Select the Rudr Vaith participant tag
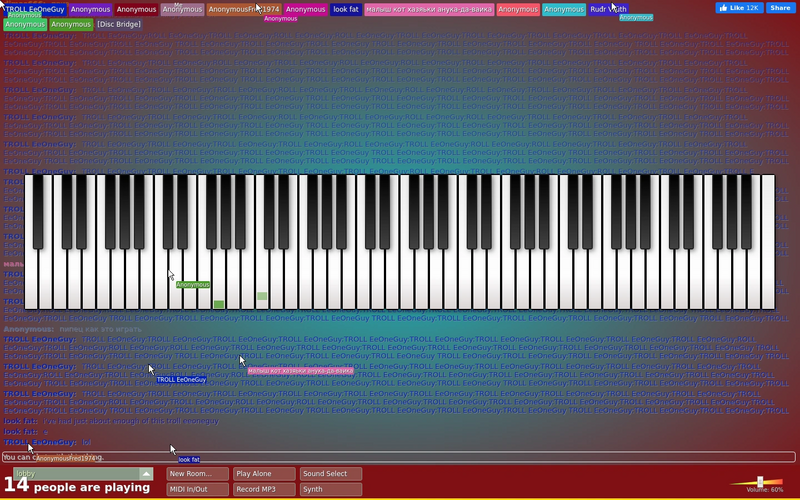Viewport: 800px width, 500px height. (608, 10)
